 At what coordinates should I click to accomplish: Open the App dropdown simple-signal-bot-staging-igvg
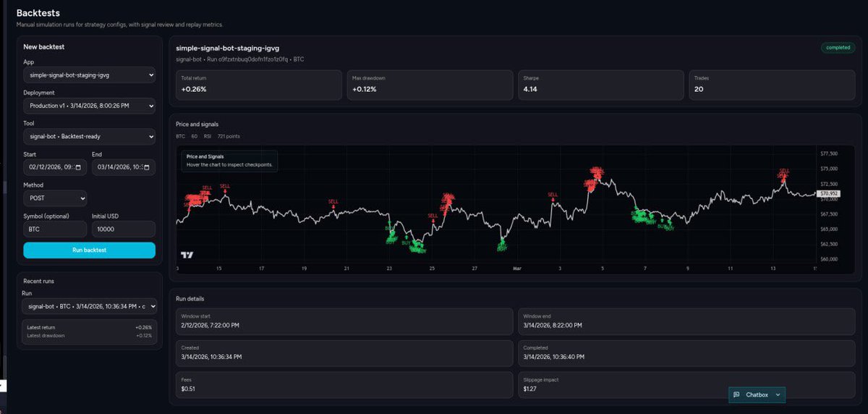89,75
